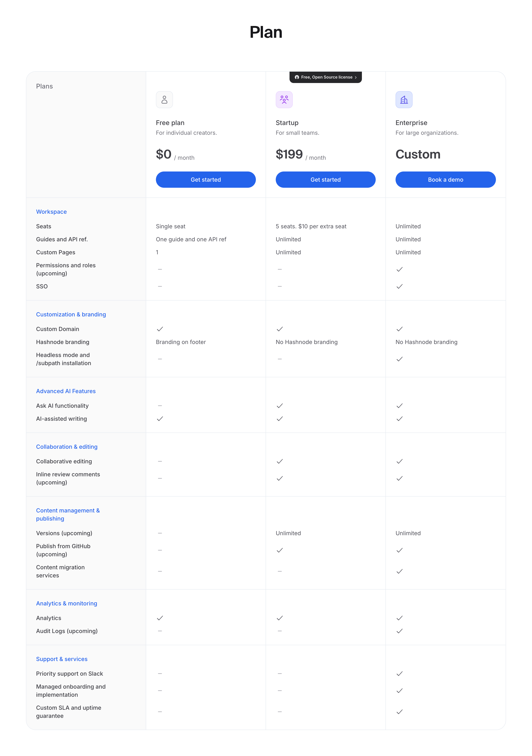Select Advanced AI Features heading

point(66,391)
